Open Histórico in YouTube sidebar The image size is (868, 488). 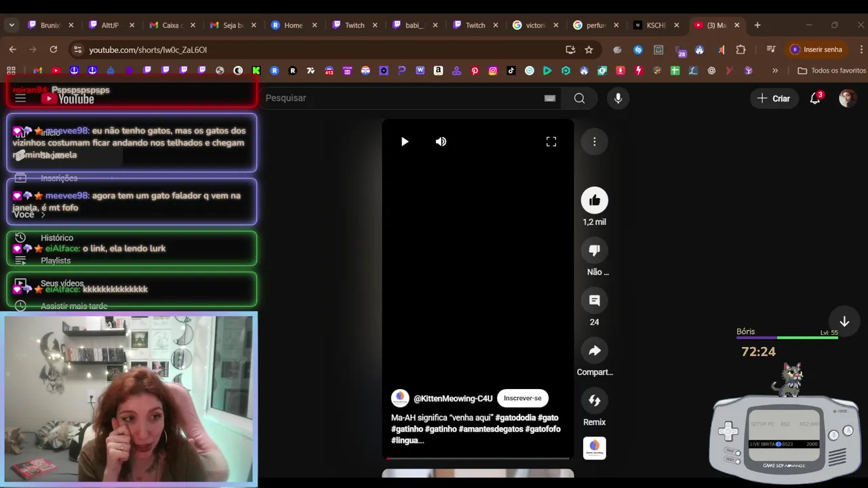click(x=56, y=238)
